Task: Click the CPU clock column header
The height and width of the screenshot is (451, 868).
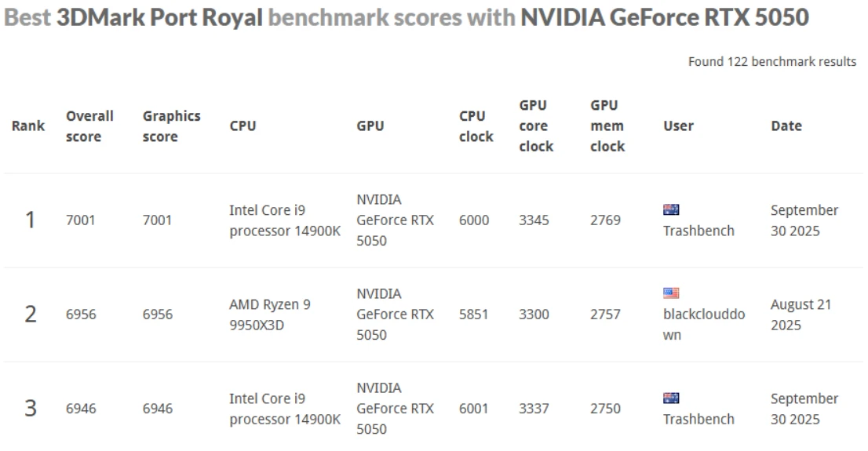Action: coord(476,125)
